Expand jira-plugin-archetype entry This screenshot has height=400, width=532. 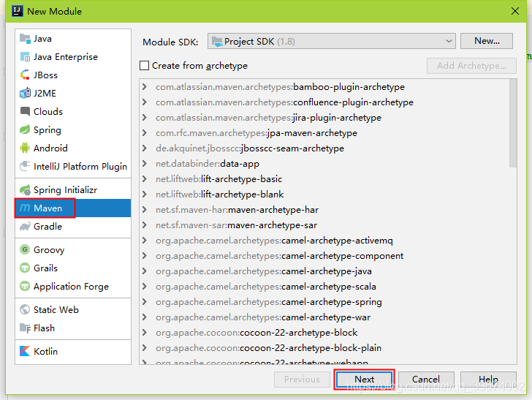(145, 117)
